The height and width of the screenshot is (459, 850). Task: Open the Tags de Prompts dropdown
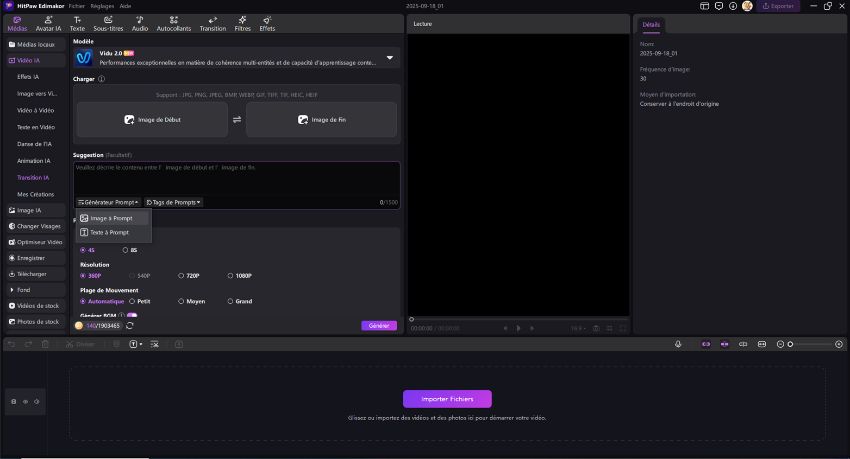pos(173,202)
